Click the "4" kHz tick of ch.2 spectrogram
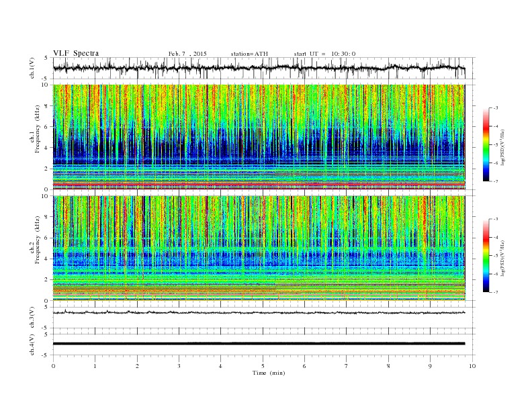Image resolution: width=532 pixels, height=411 pixels. (47, 259)
